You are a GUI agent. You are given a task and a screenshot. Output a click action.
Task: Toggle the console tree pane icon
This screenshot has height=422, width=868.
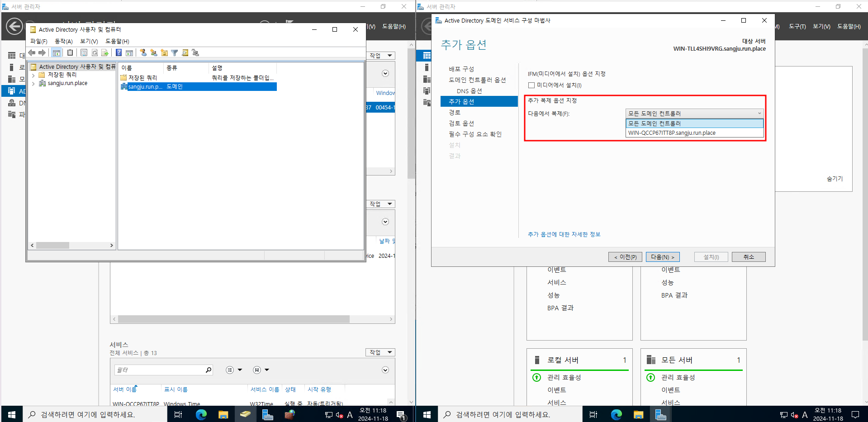(56, 53)
